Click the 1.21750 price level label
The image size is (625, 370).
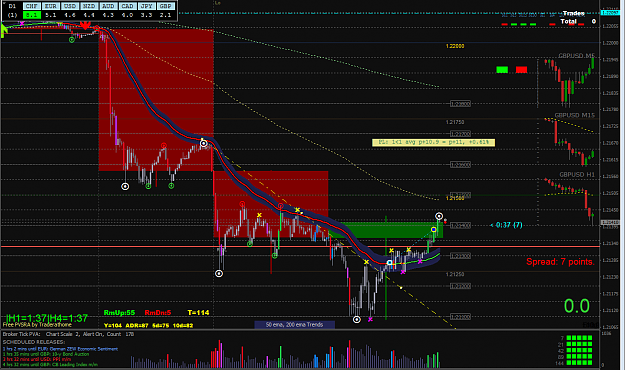455,122
